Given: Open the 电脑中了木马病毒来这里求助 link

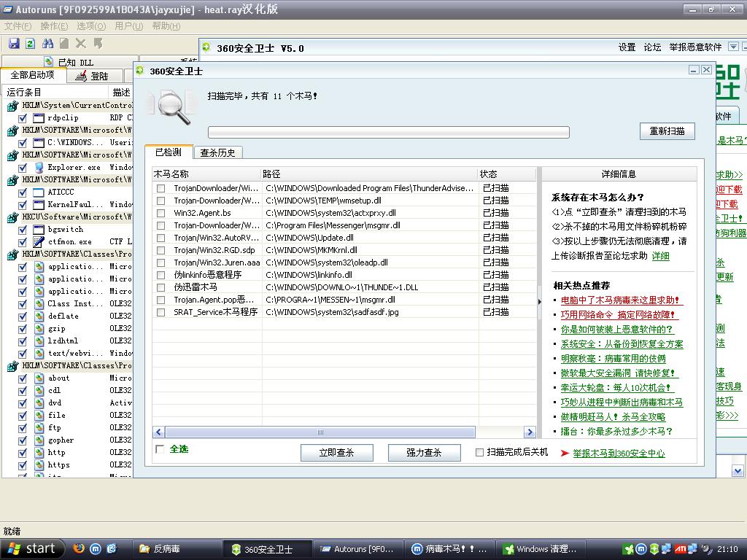Looking at the screenshot, I should point(620,300).
